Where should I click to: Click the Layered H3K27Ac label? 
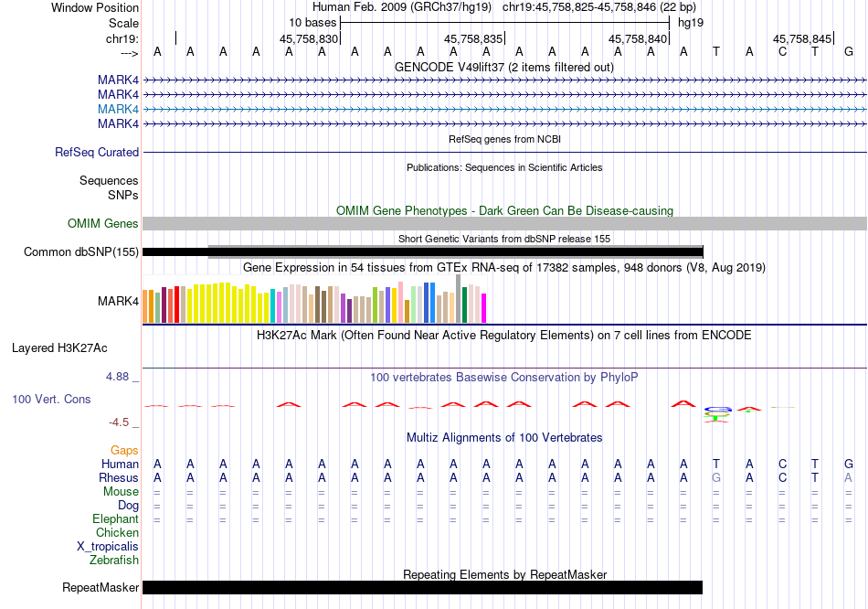click(x=59, y=348)
